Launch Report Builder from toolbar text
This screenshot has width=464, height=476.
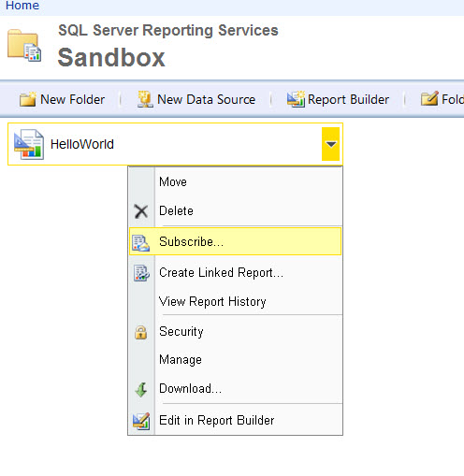pyautogui.click(x=348, y=100)
